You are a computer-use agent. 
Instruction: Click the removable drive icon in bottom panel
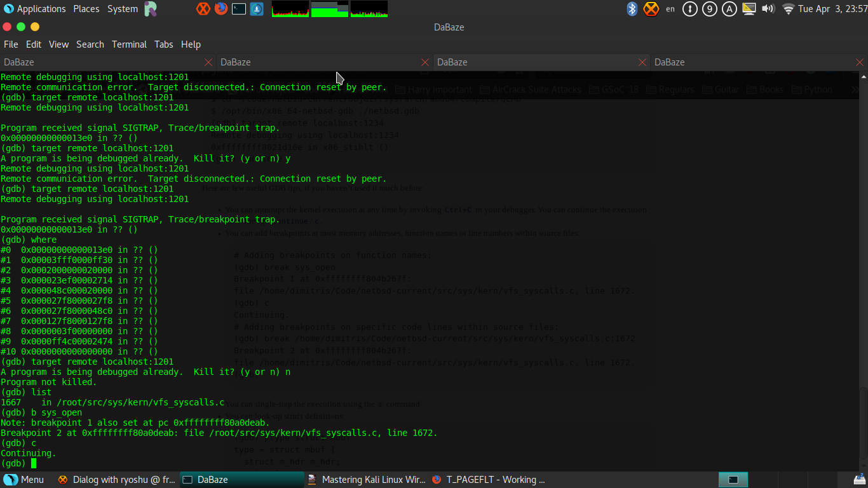pos(859,480)
